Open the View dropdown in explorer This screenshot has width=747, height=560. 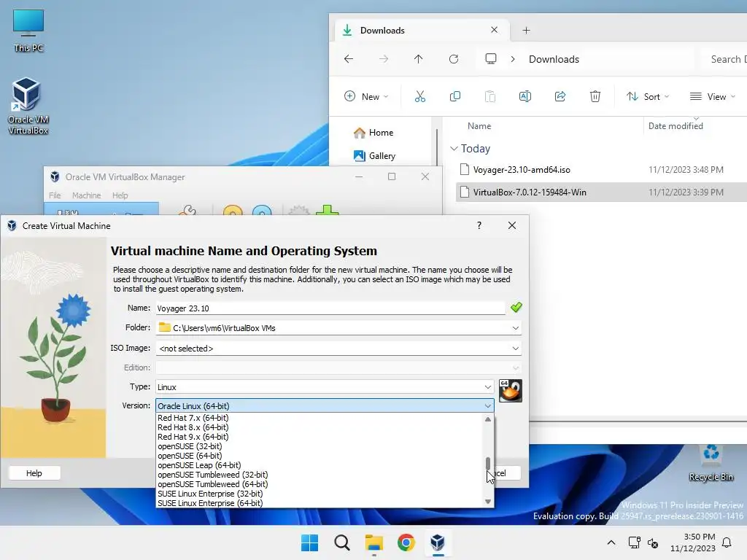pos(713,97)
